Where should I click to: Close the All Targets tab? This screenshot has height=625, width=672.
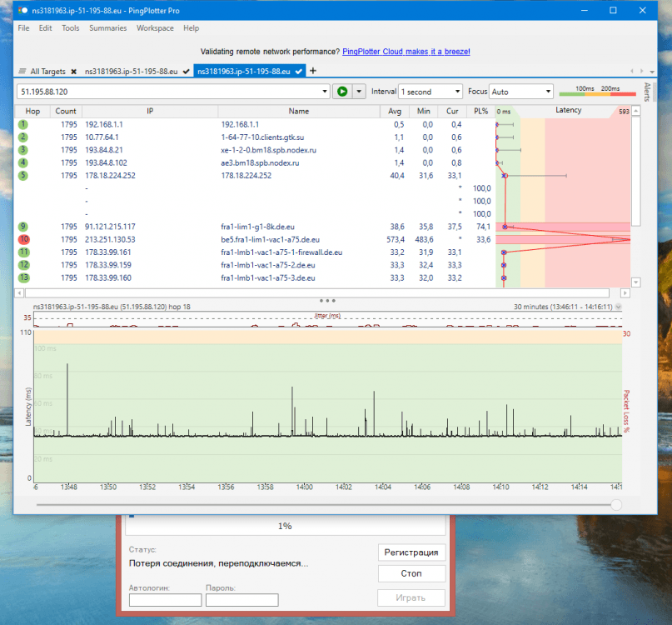73,72
